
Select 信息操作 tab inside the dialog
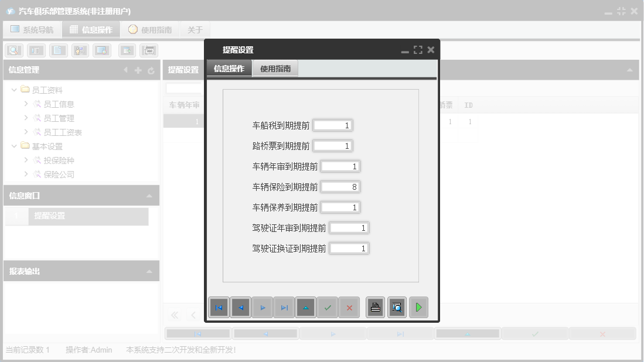tap(229, 69)
